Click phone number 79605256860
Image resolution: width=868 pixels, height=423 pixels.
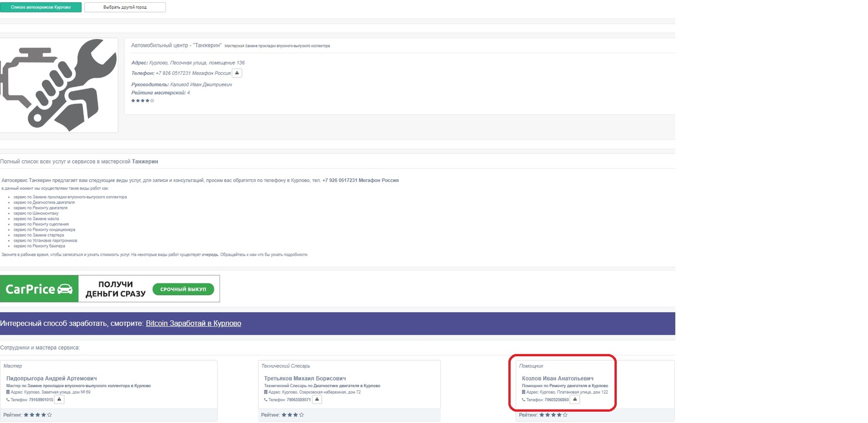pos(557,400)
